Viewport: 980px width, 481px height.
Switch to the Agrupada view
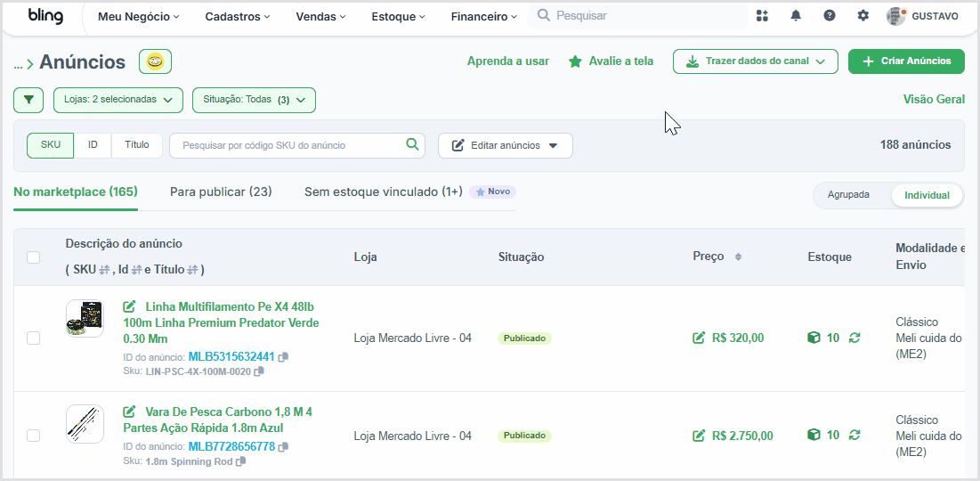pos(848,194)
